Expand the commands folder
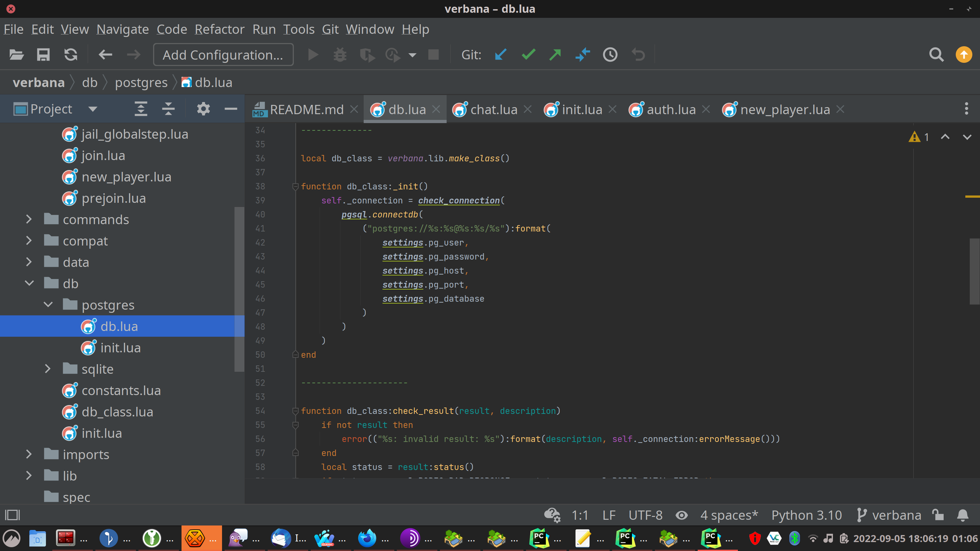 click(29, 219)
